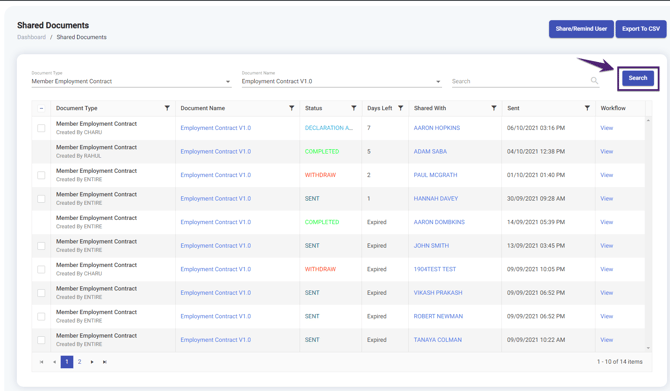Open View workflow link for Adam Saba

[606, 151]
